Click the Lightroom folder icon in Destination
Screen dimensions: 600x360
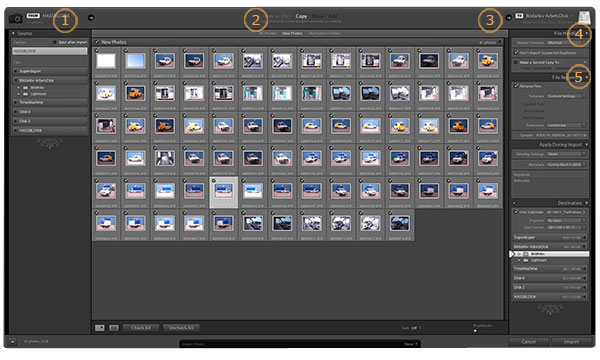pyautogui.click(x=526, y=260)
